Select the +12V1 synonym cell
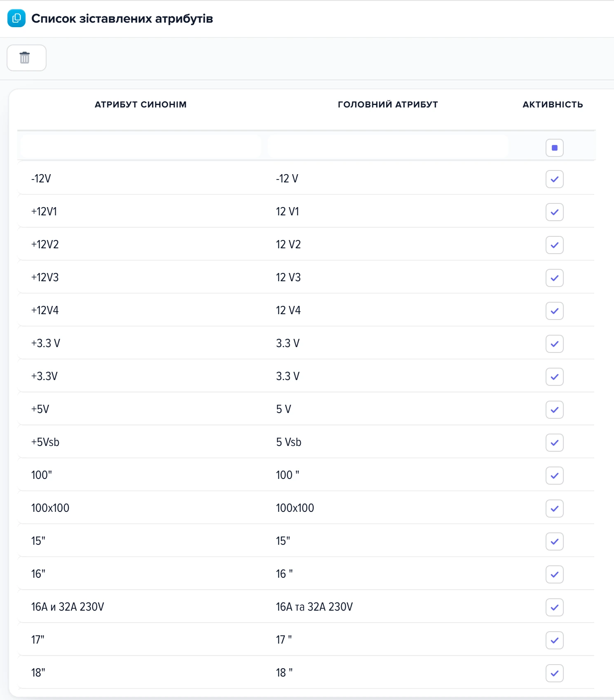 (44, 212)
